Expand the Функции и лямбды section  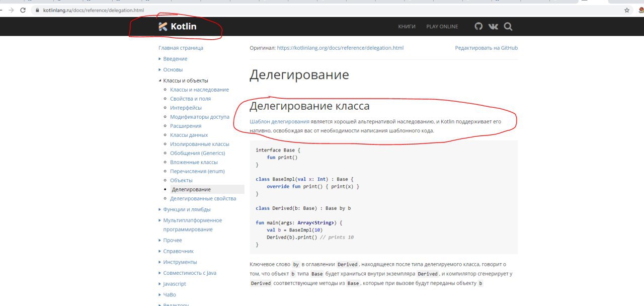[x=187, y=209]
